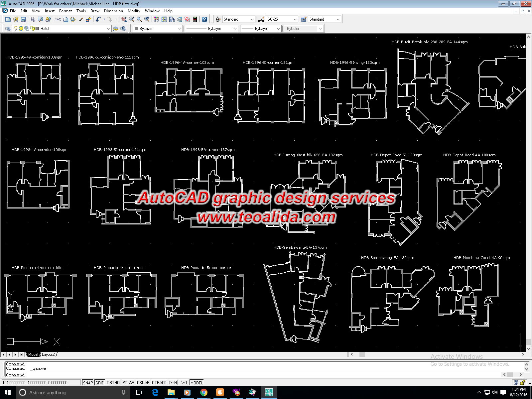Image resolution: width=532 pixels, height=399 pixels.
Task: Open the Properties palette icon
Action: click(x=157, y=19)
